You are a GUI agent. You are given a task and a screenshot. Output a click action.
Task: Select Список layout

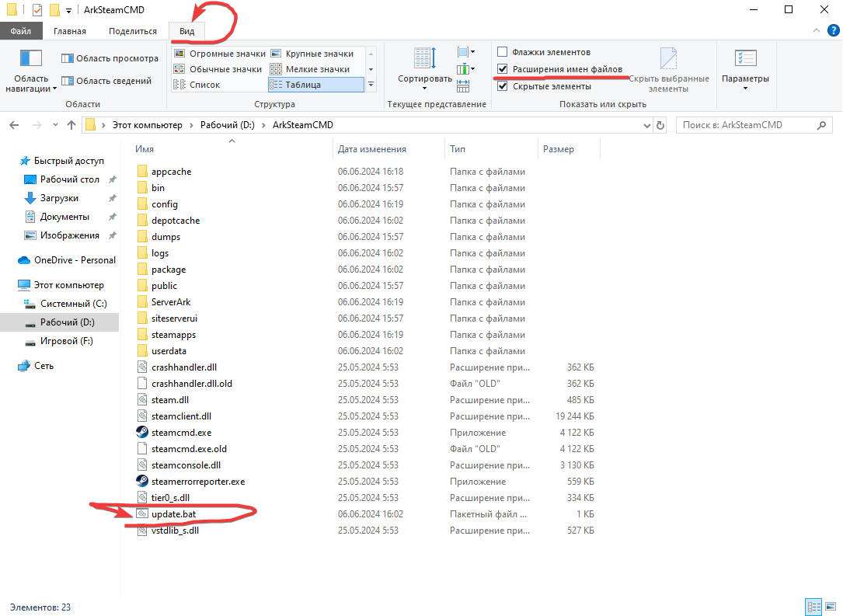(x=197, y=85)
